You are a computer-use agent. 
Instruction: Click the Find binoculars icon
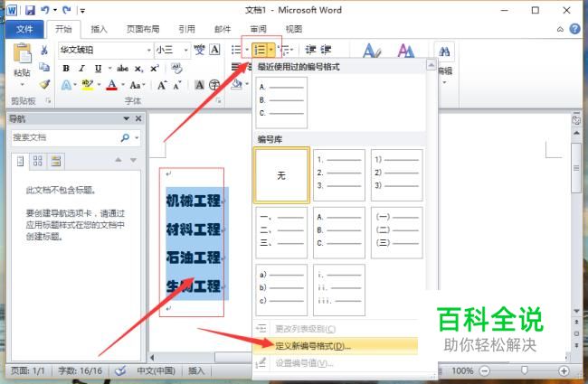[x=444, y=52]
